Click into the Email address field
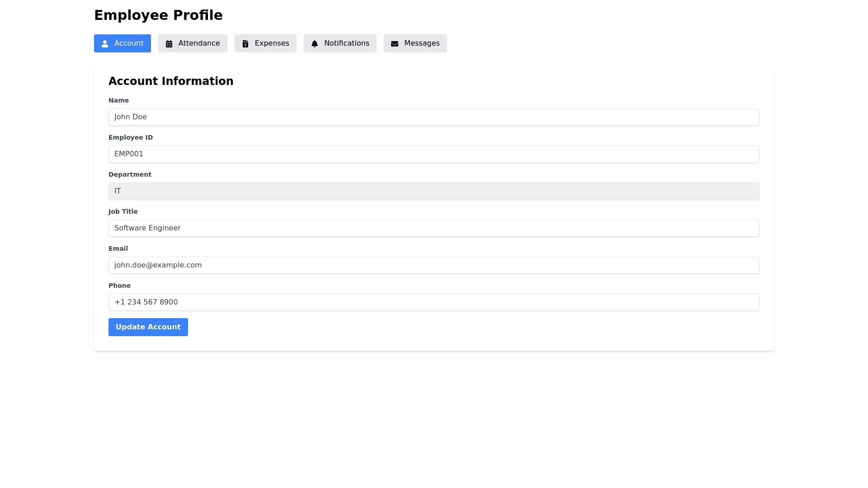This screenshot has height=488, width=868. 434,265
